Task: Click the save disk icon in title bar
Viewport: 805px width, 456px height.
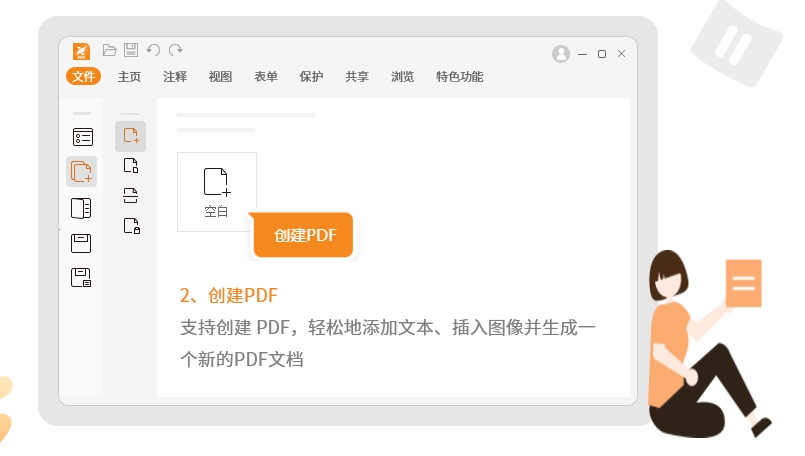Action: point(131,50)
